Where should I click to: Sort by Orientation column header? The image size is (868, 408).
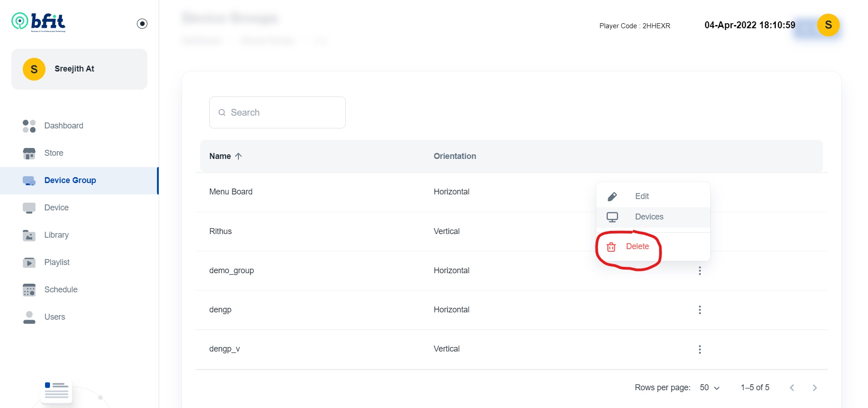point(455,156)
